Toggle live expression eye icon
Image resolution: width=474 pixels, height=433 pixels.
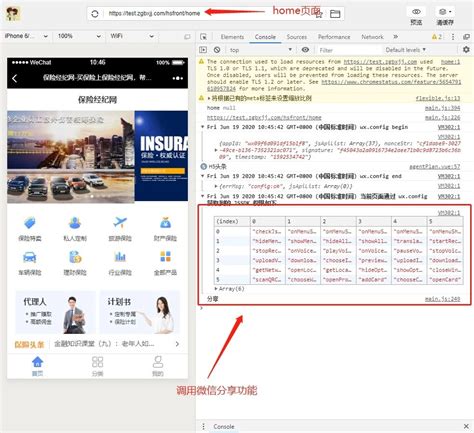[x=305, y=50]
